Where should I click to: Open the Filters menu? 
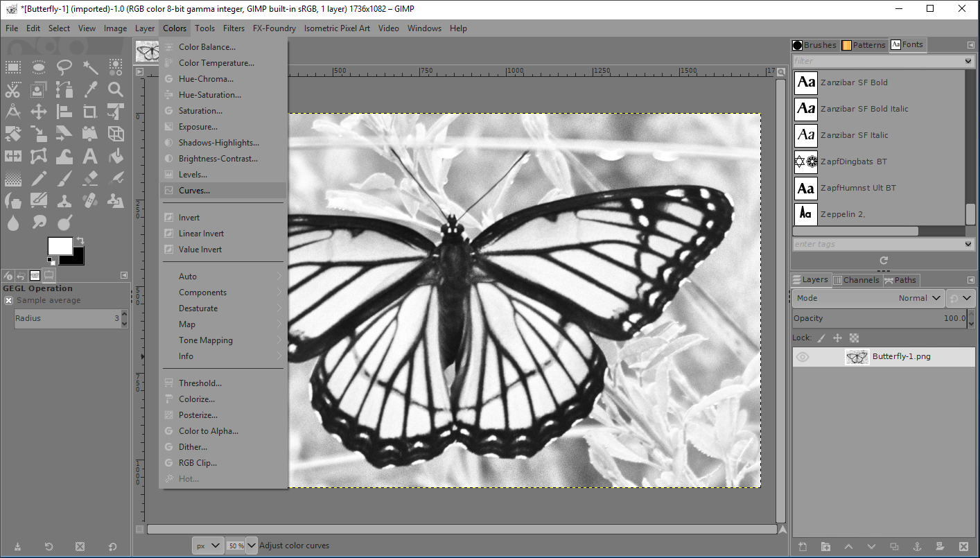point(234,28)
